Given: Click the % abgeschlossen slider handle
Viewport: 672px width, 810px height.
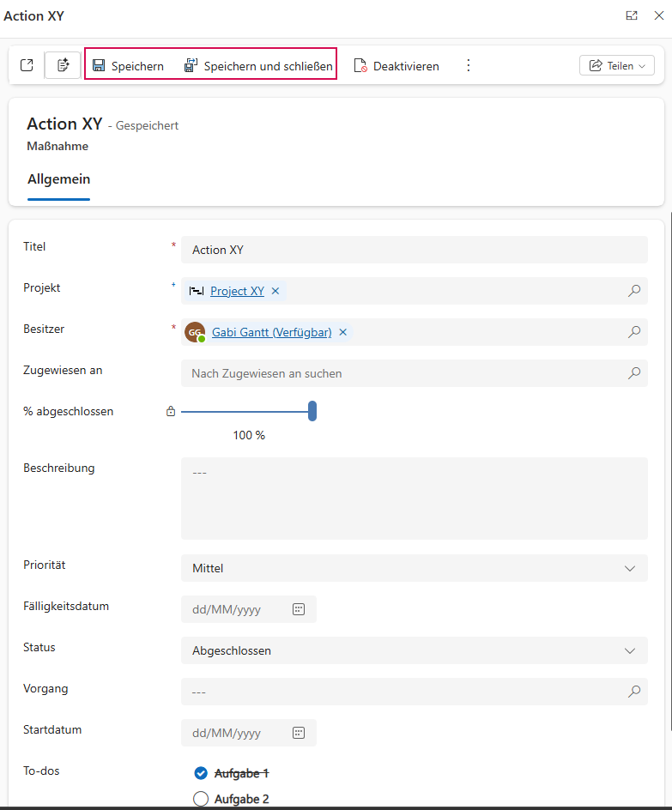Looking at the screenshot, I should (x=312, y=411).
